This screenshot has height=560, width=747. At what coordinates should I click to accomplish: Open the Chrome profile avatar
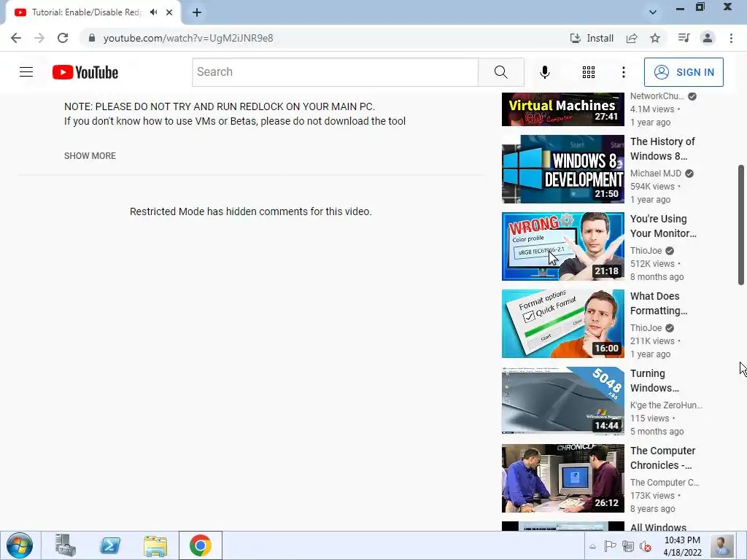click(x=708, y=38)
